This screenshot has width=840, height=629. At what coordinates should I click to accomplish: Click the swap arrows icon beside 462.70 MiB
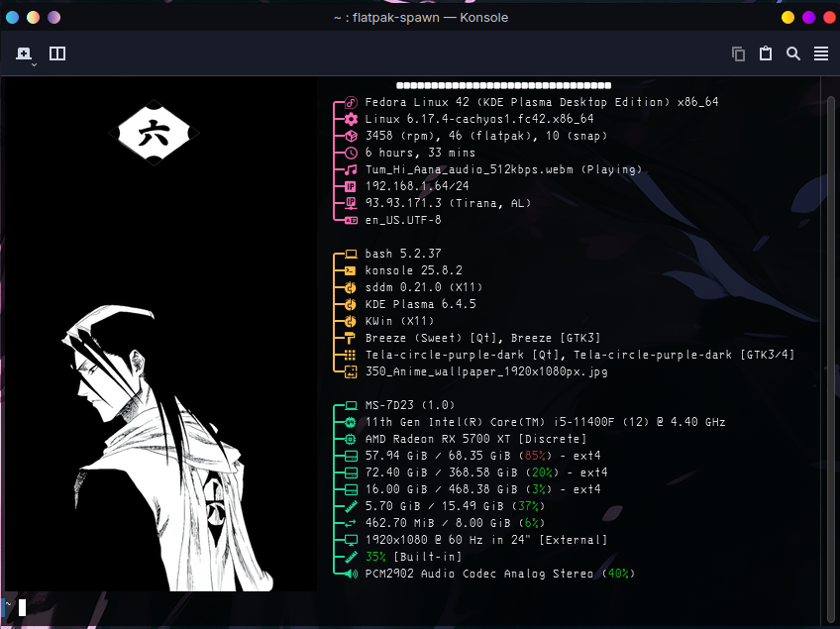[x=351, y=523]
